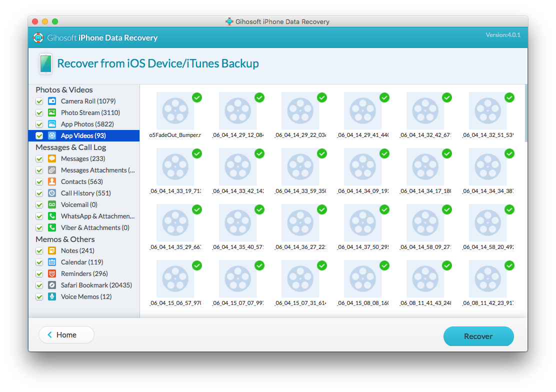The width and height of the screenshot is (556, 392).
Task: Click the green zoom window button
Action: coord(55,21)
